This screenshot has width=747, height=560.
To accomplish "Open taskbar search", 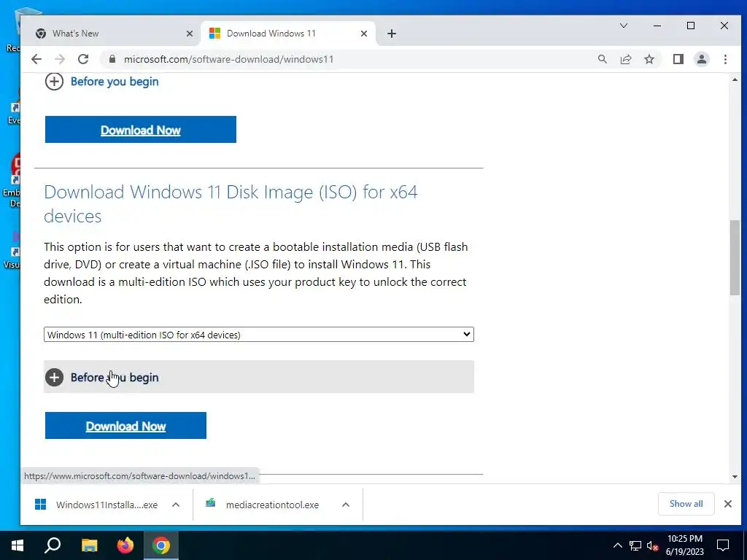I will pyautogui.click(x=53, y=545).
